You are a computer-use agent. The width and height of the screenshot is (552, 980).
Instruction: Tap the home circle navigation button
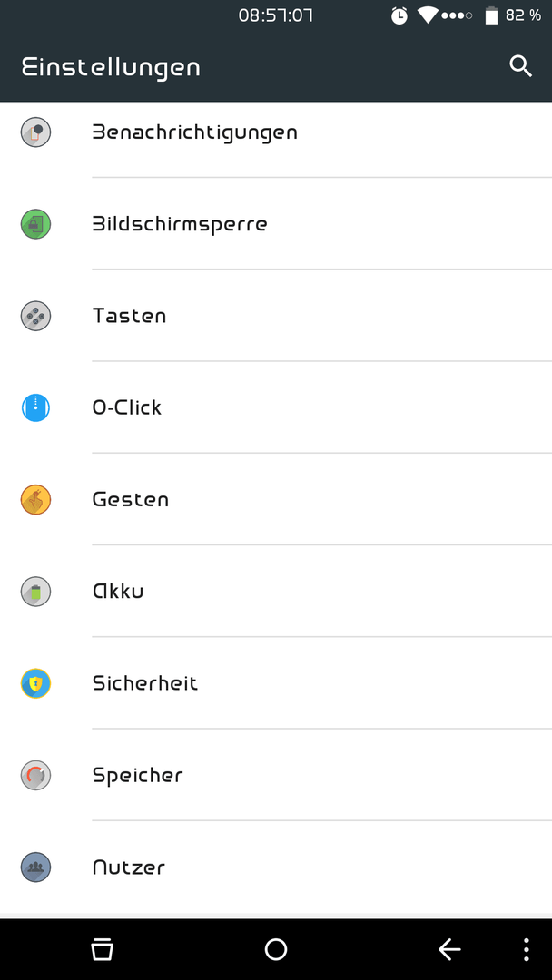point(276,949)
